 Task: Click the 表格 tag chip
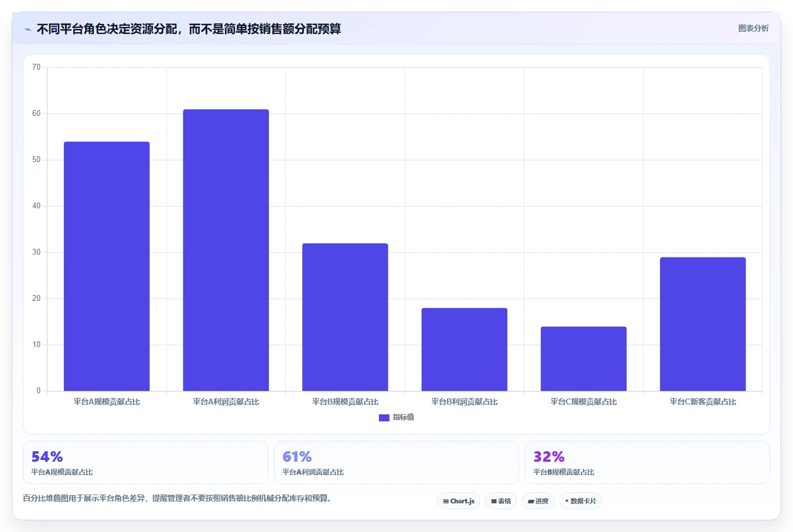501,501
